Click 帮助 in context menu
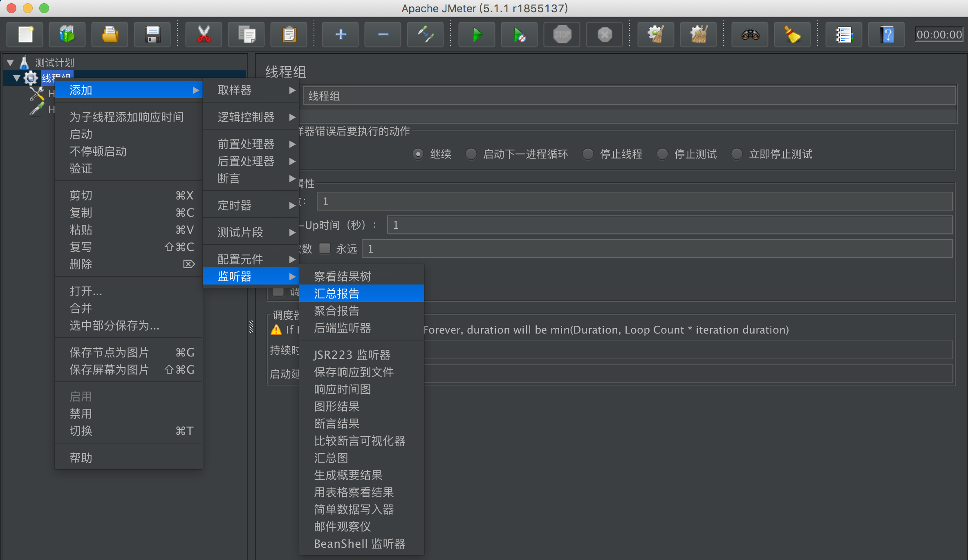This screenshot has width=968, height=560. (x=129, y=458)
